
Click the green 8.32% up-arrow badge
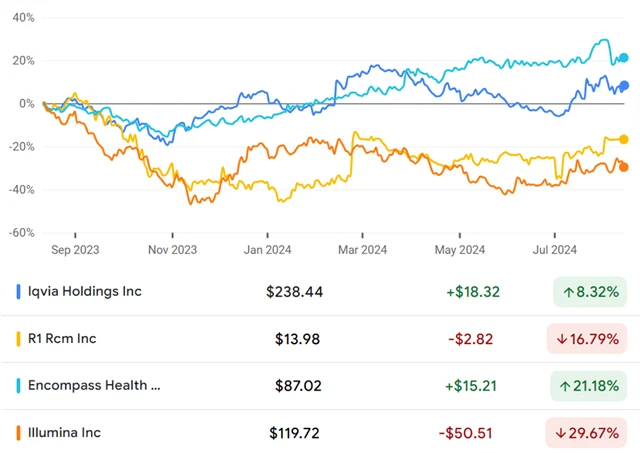click(x=590, y=292)
